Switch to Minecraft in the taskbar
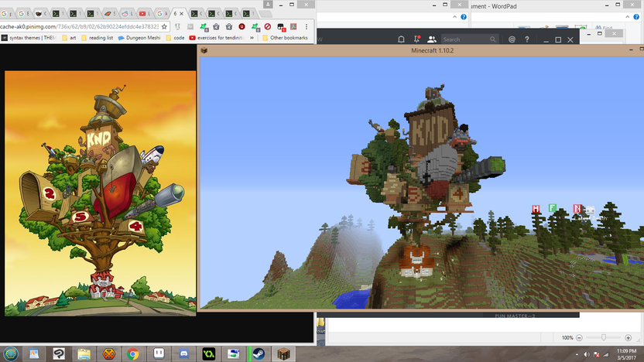644x362 pixels. tap(283, 353)
